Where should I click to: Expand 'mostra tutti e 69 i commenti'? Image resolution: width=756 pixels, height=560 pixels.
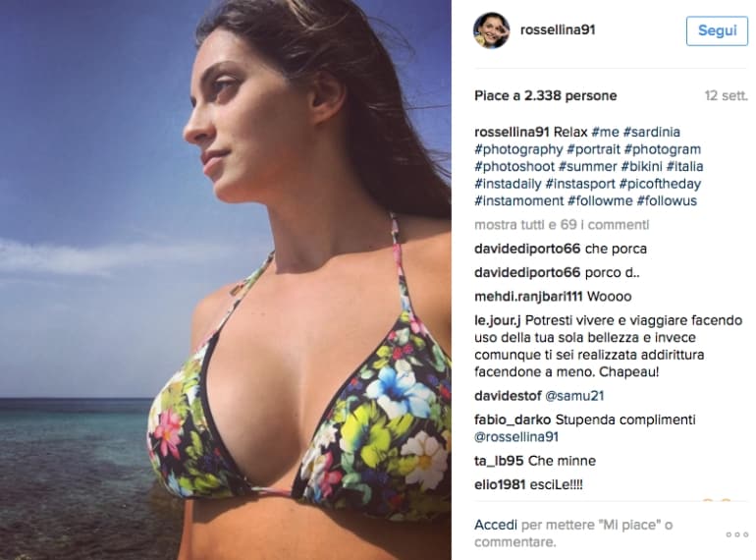(562, 225)
